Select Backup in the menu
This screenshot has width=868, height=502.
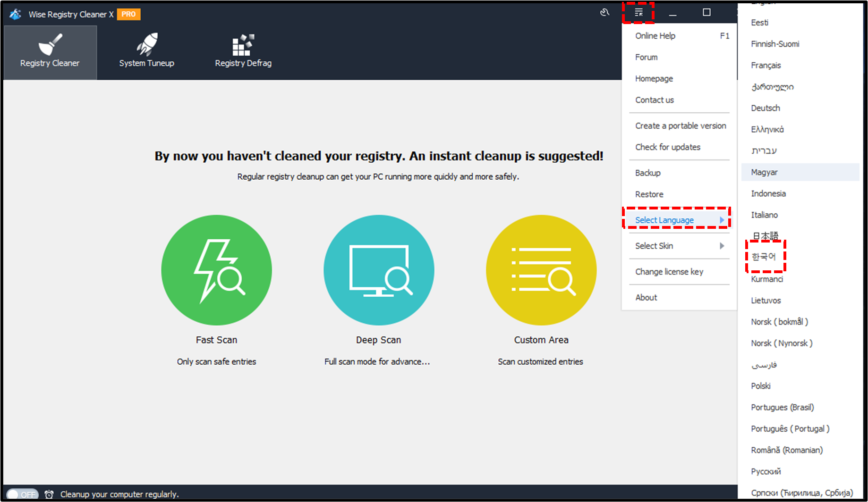click(679, 173)
